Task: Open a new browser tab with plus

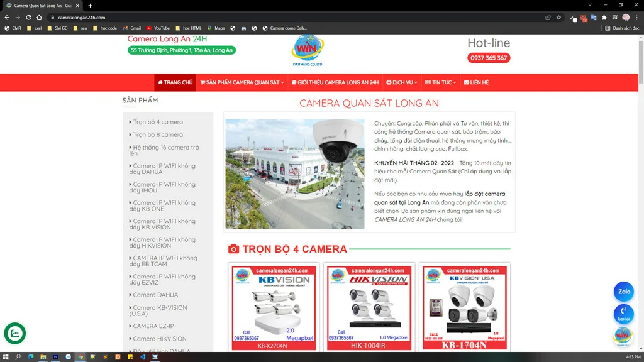Action: 90,5
